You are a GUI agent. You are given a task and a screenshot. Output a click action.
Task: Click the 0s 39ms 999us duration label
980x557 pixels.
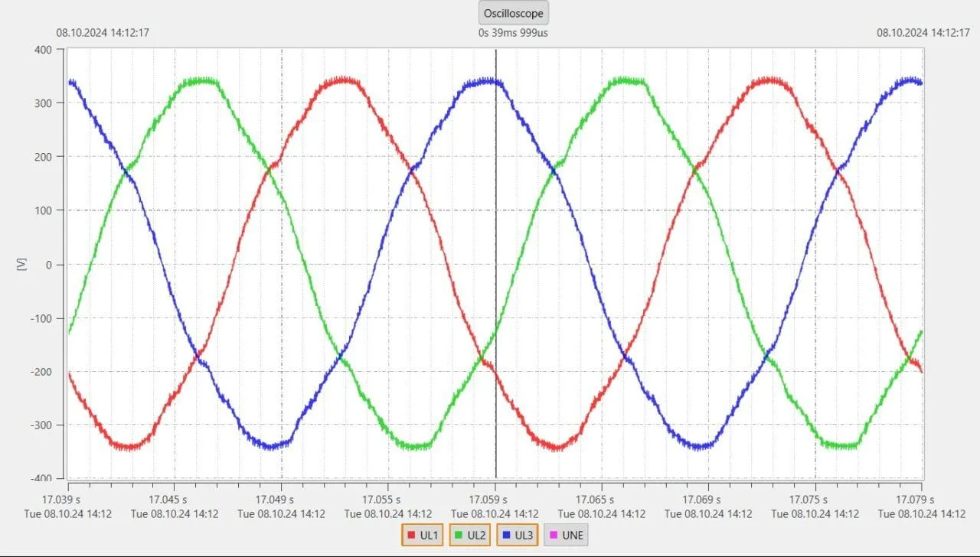click(x=513, y=33)
